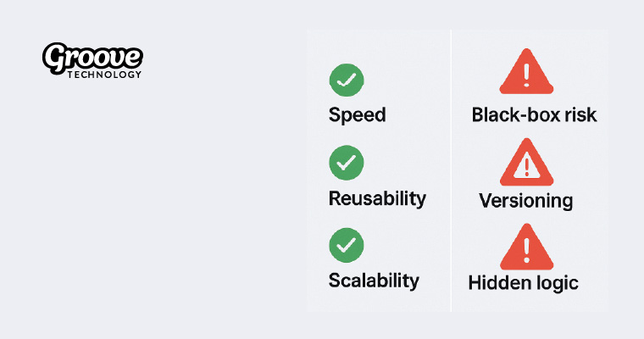
Task: Click the warning triangle above Hidden logic
Action: 526,247
